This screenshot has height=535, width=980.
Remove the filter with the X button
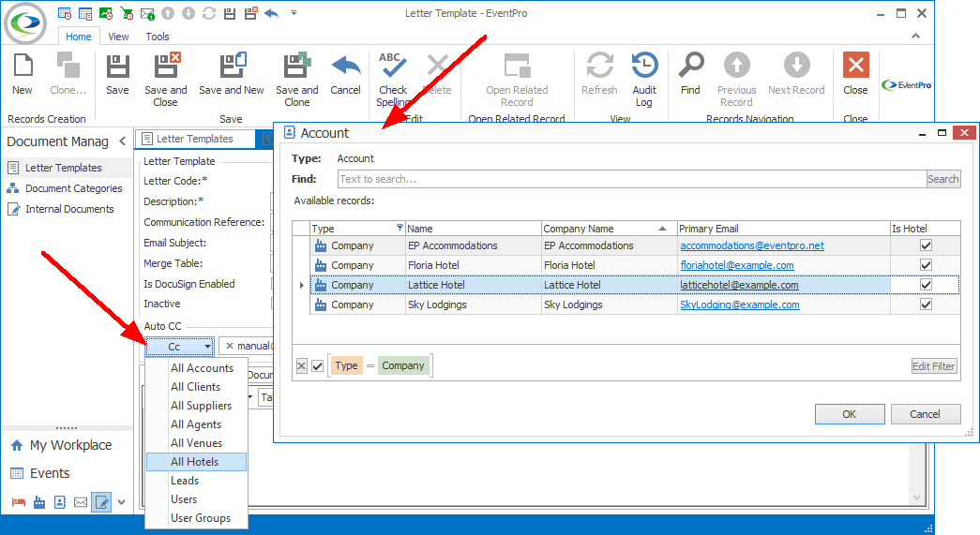point(302,365)
